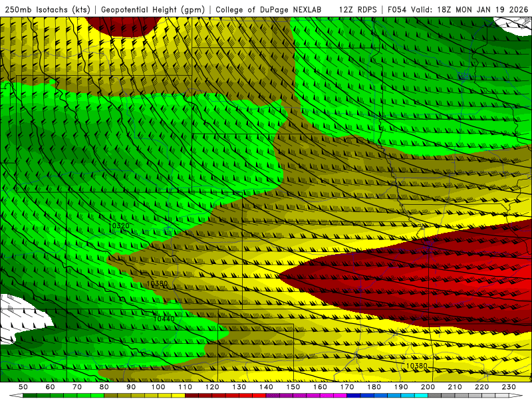532x399 pixels.
Task: Click the contour label reading '0320'
Action: 120,226
